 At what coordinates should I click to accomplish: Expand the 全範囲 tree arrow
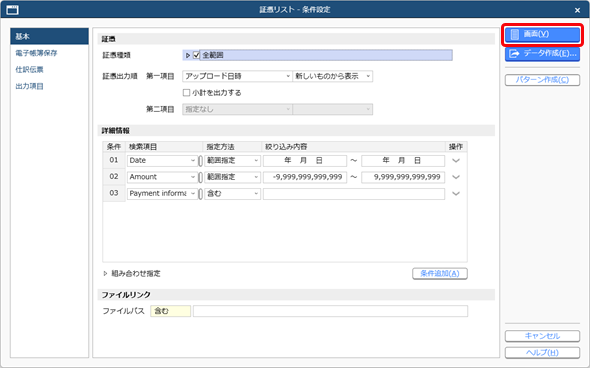pos(188,55)
